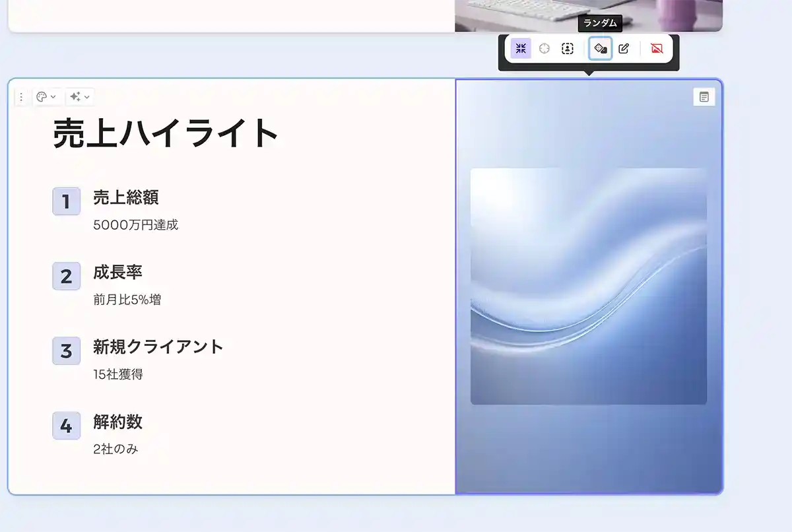792x532 pixels.
Task: Click the 前月比5%増 text
Action: click(127, 300)
